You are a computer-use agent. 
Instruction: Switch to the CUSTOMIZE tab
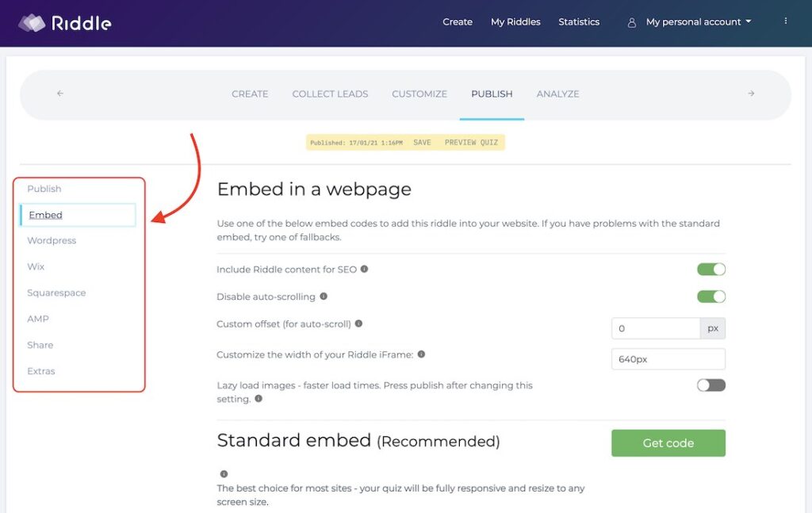coord(419,94)
